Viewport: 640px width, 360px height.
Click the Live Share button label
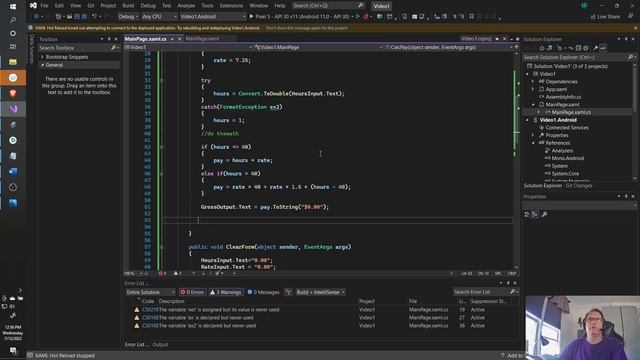click(608, 17)
